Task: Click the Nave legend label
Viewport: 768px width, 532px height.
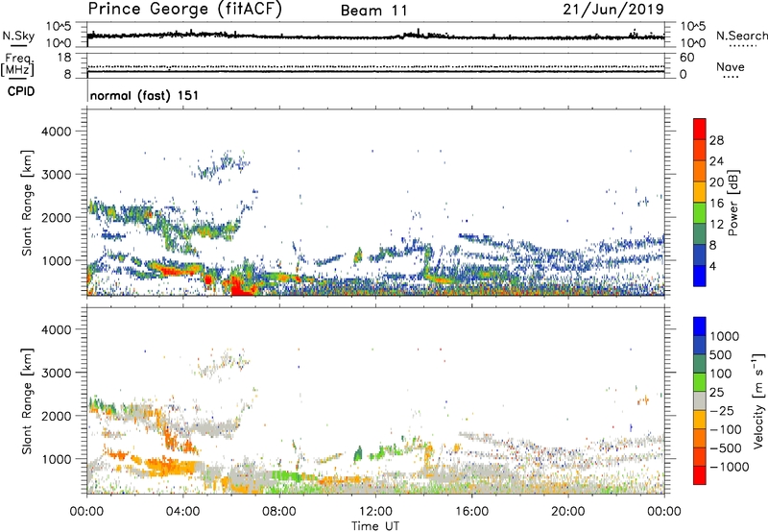Action: [x=731, y=67]
